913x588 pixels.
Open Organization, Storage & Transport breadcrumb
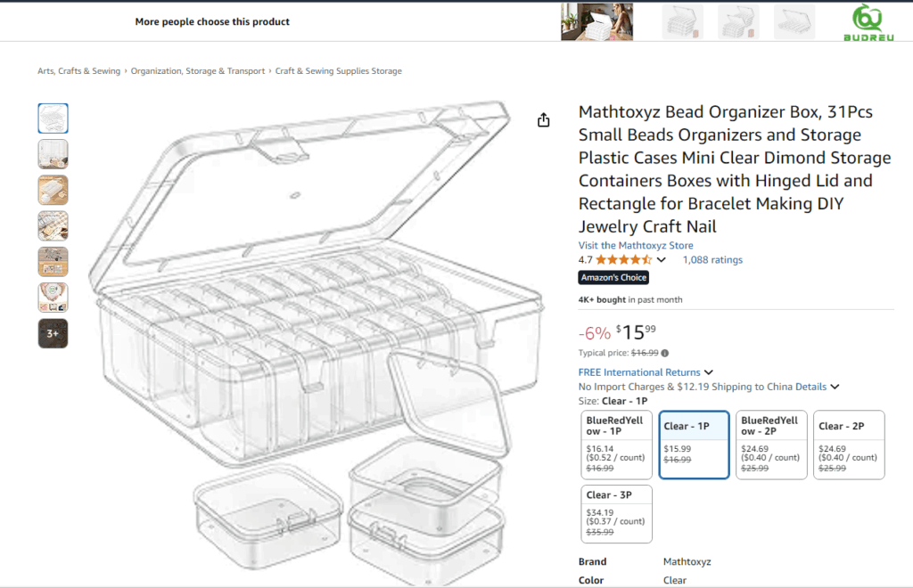click(198, 71)
